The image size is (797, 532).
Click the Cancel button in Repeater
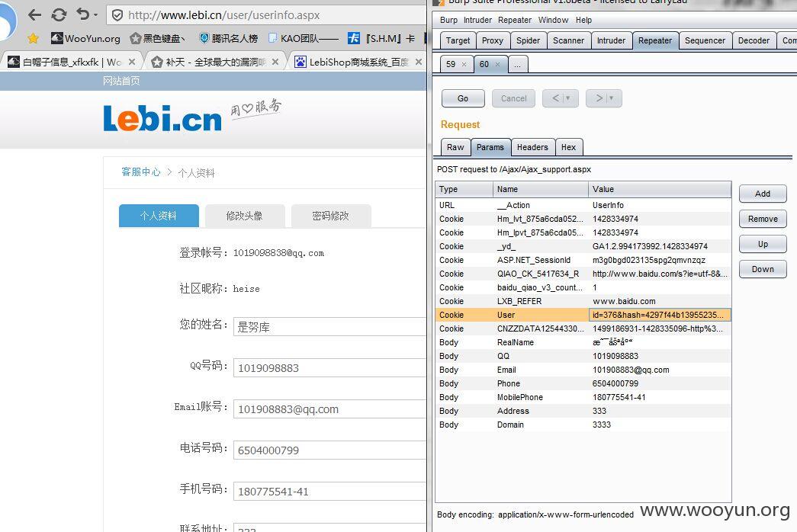pos(513,98)
